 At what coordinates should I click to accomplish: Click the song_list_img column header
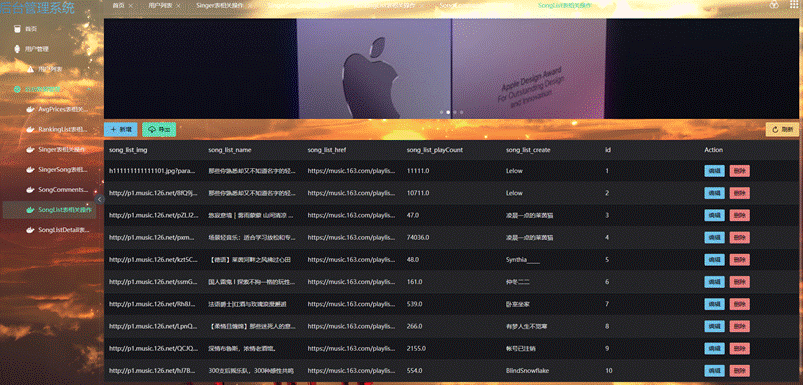coord(128,150)
